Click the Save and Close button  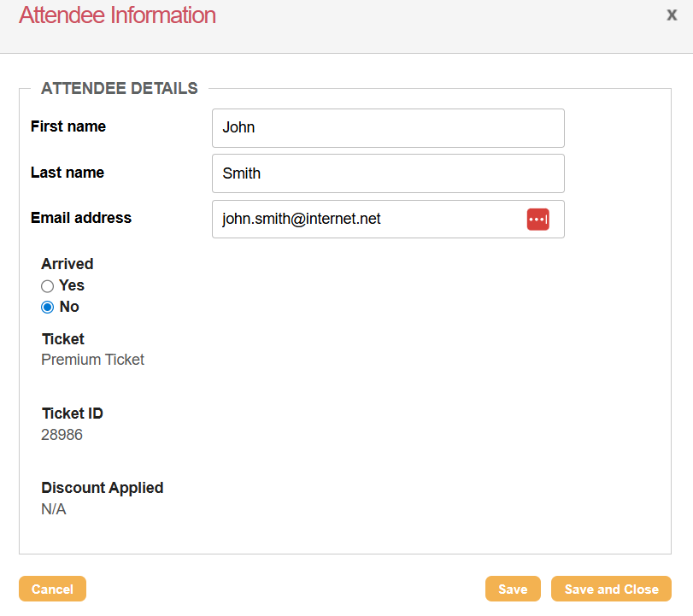(611, 589)
